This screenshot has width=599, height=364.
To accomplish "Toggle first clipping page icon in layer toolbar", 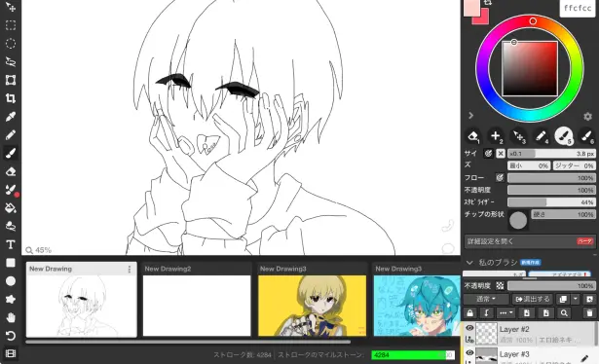I will 526,313.
